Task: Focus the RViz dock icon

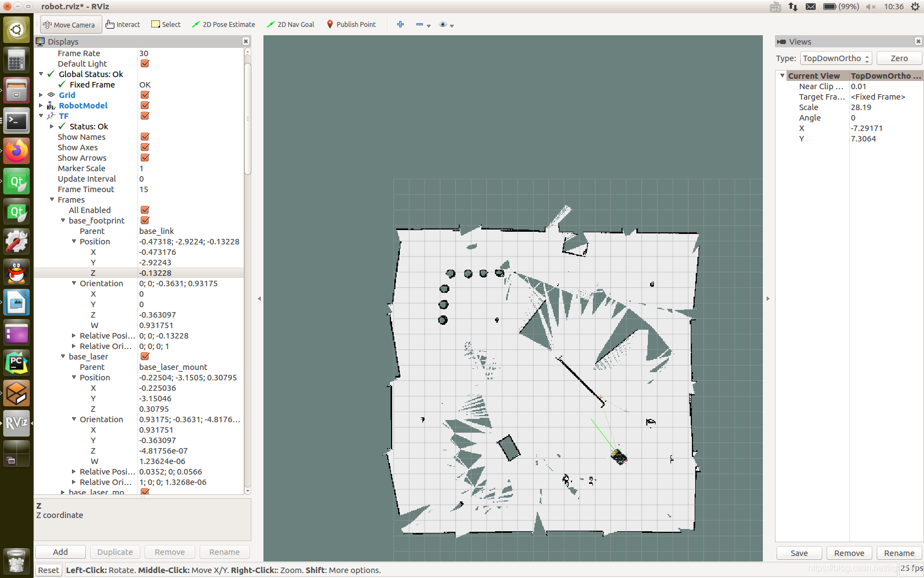Action: [x=16, y=423]
